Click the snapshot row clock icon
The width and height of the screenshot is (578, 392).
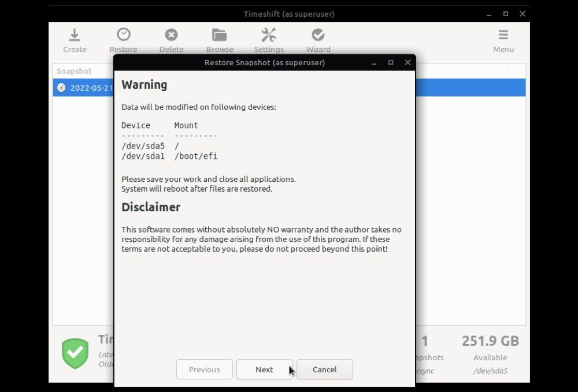click(x=62, y=88)
